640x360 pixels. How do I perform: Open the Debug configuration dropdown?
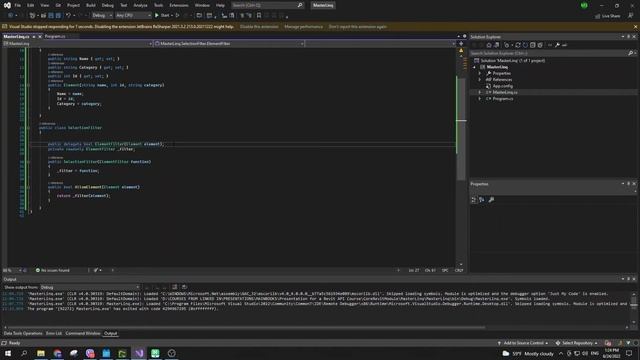(102, 16)
